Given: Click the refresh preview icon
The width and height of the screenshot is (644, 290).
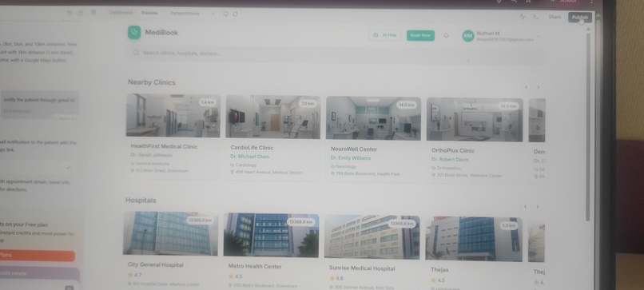Looking at the screenshot, I should click(x=236, y=14).
